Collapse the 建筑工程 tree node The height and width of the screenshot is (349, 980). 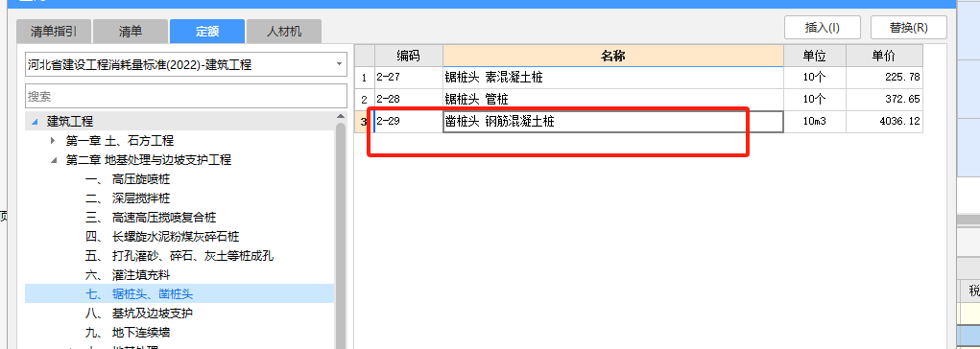(35, 122)
